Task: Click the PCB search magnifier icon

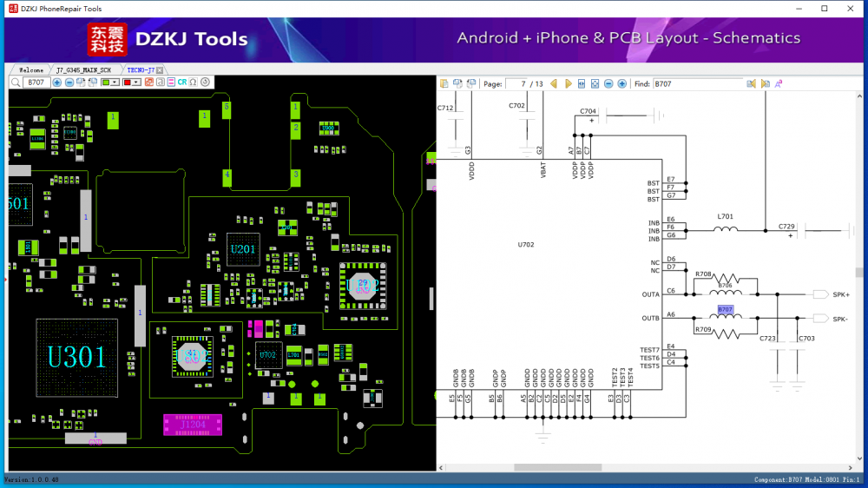Action: point(16,82)
